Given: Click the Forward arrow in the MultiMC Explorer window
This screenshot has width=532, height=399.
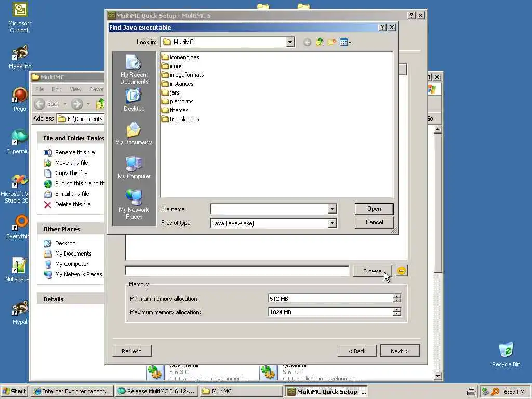Looking at the screenshot, I should [x=77, y=104].
